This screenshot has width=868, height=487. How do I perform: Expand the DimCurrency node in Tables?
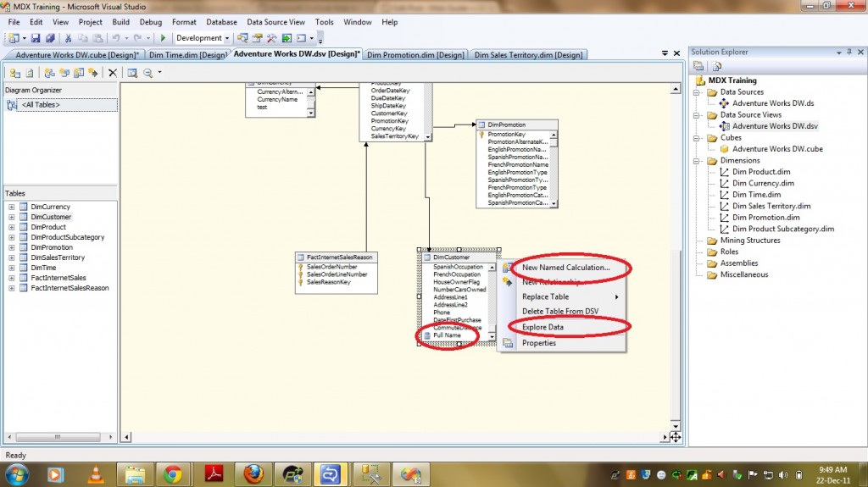pos(12,207)
